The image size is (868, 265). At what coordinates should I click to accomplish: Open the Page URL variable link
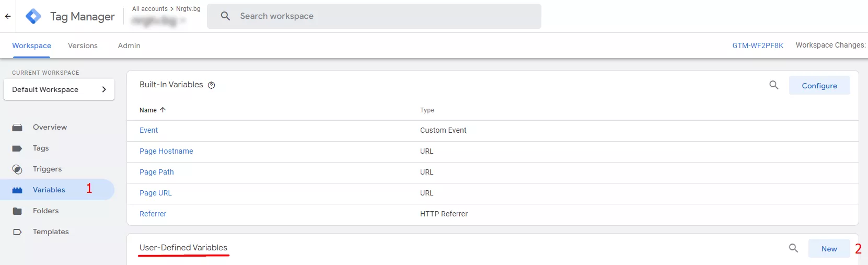[x=156, y=193]
